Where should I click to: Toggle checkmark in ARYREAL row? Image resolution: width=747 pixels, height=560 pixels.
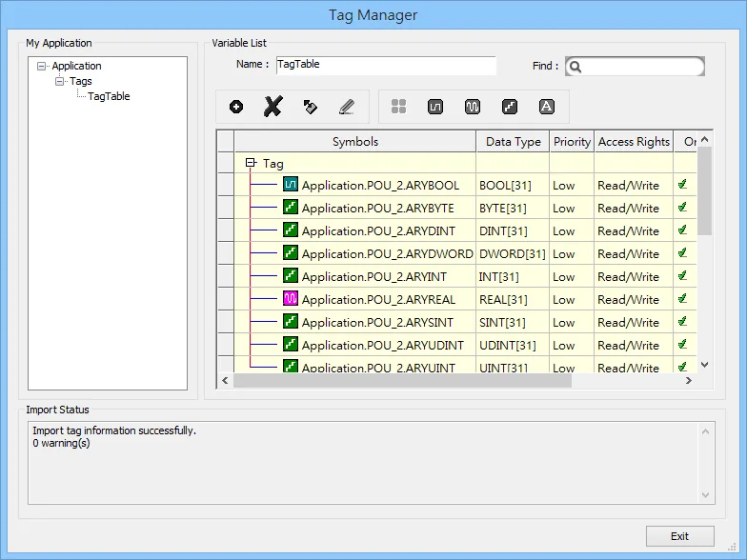click(682, 298)
